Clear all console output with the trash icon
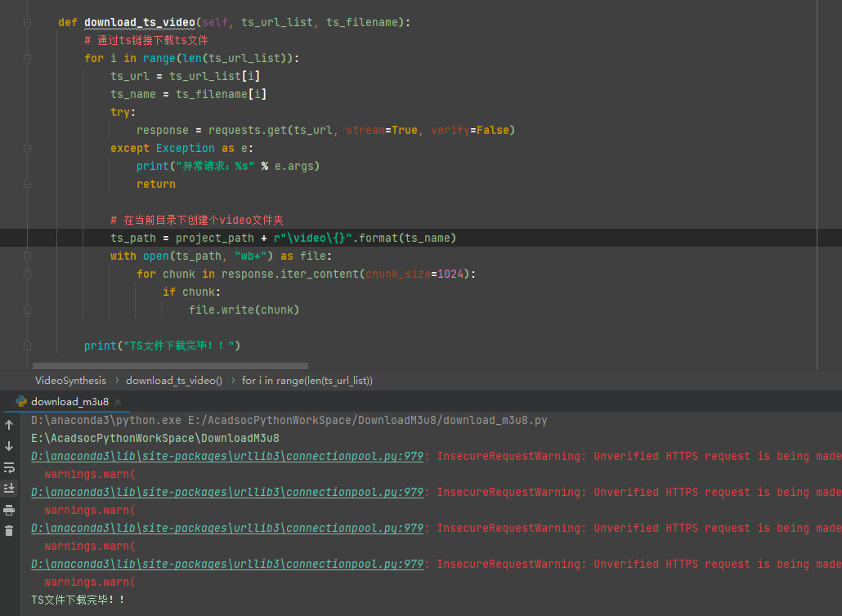The height and width of the screenshot is (616, 842). pos(10,530)
